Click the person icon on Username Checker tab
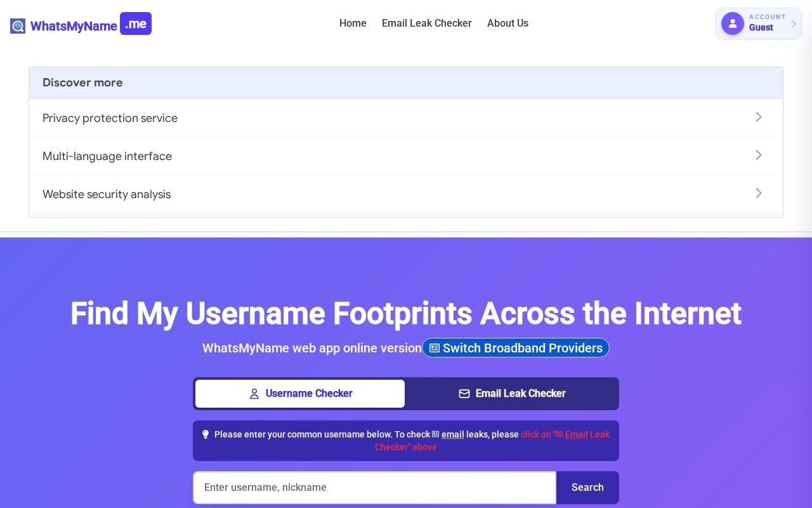 coord(254,394)
